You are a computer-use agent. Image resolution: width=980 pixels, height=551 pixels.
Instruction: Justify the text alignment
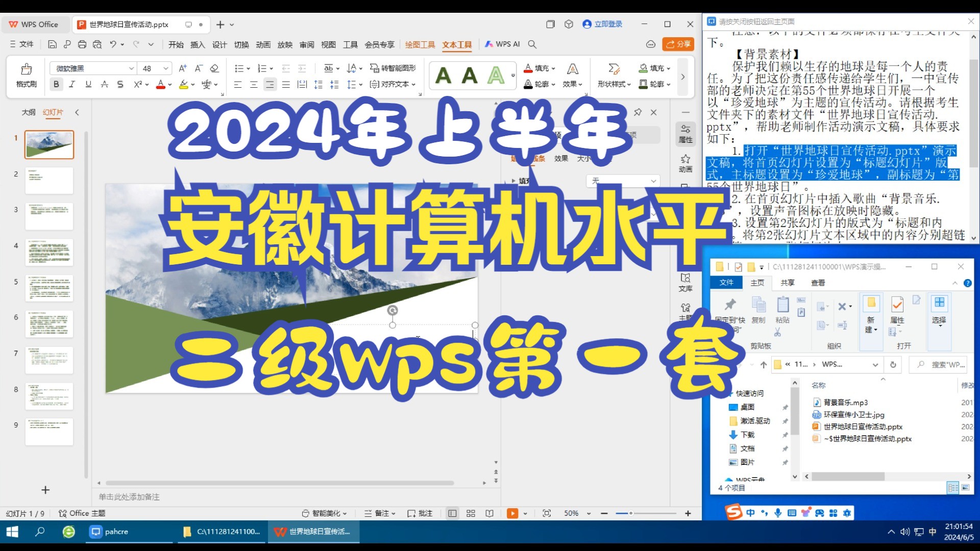tap(286, 84)
